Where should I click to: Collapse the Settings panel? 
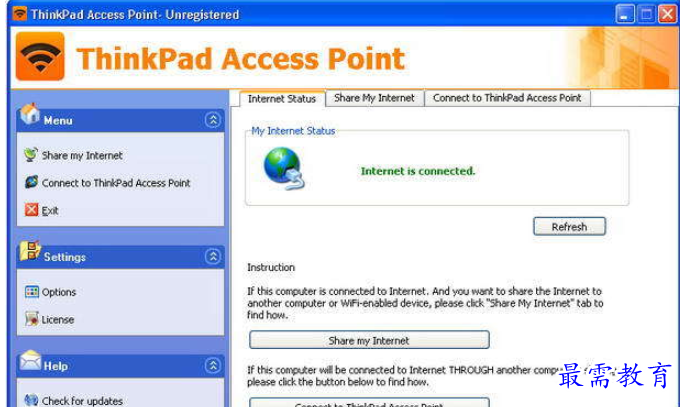point(212,256)
